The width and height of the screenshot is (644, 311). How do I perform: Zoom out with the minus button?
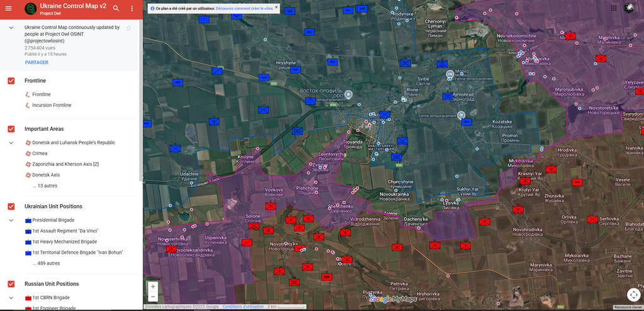click(153, 297)
